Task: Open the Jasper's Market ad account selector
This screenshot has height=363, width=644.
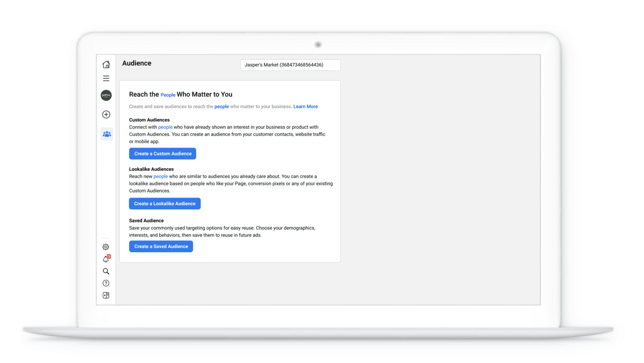Action: [290, 65]
